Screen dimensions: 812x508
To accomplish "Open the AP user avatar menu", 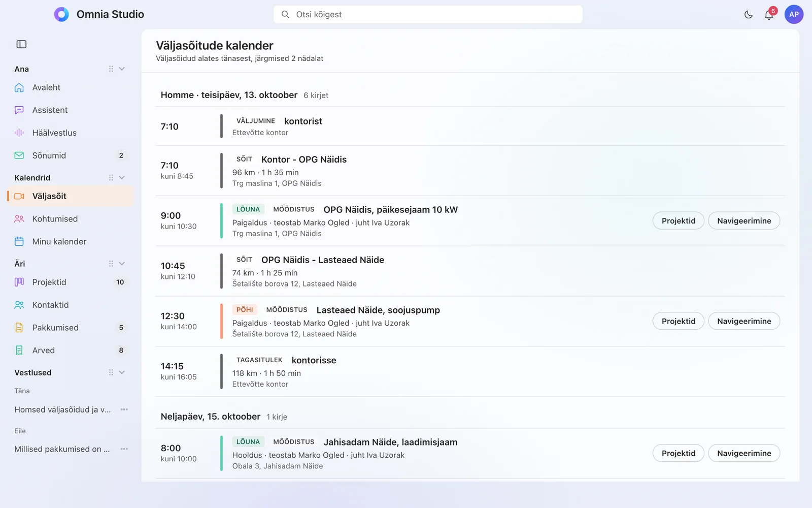I will (x=794, y=14).
